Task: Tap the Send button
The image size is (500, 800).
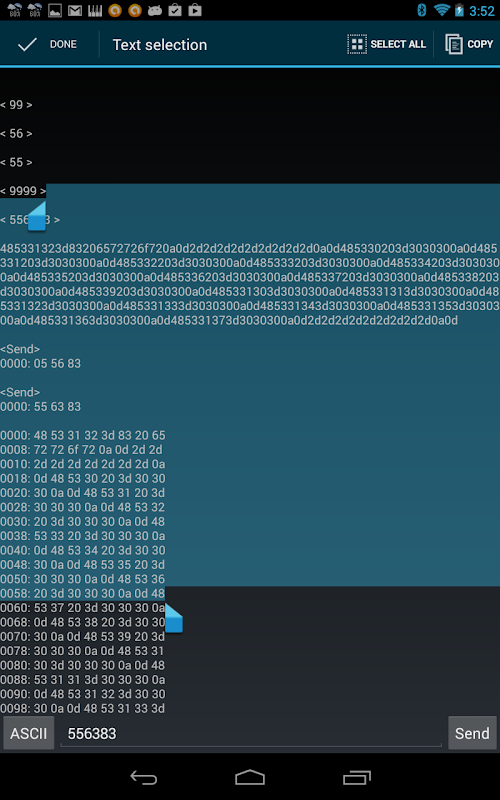Action: click(472, 733)
